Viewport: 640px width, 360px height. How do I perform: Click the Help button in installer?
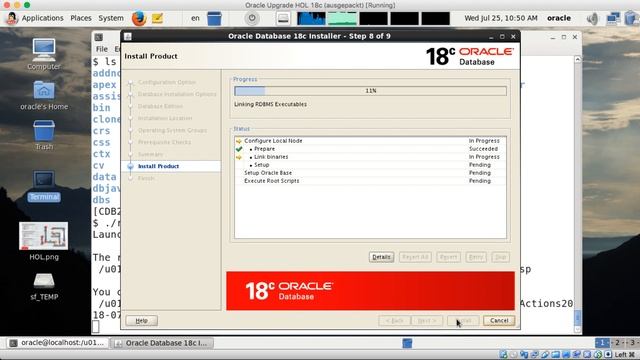[x=142, y=321]
